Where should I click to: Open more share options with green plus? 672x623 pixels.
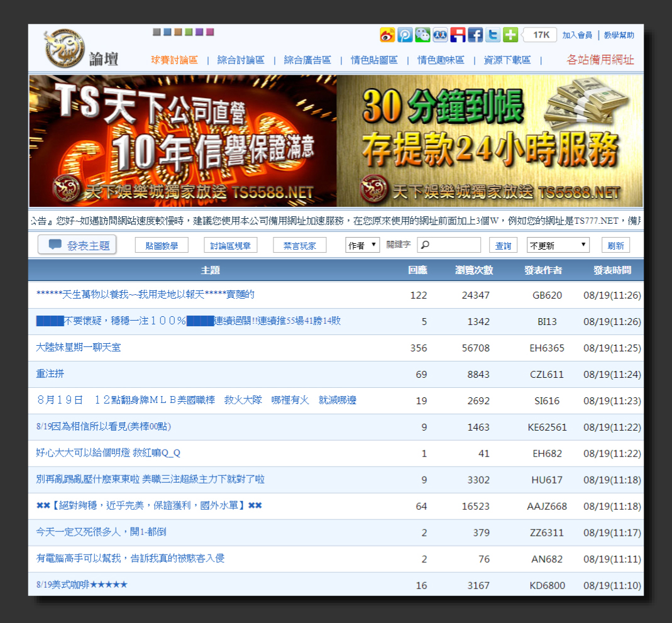pos(510,35)
